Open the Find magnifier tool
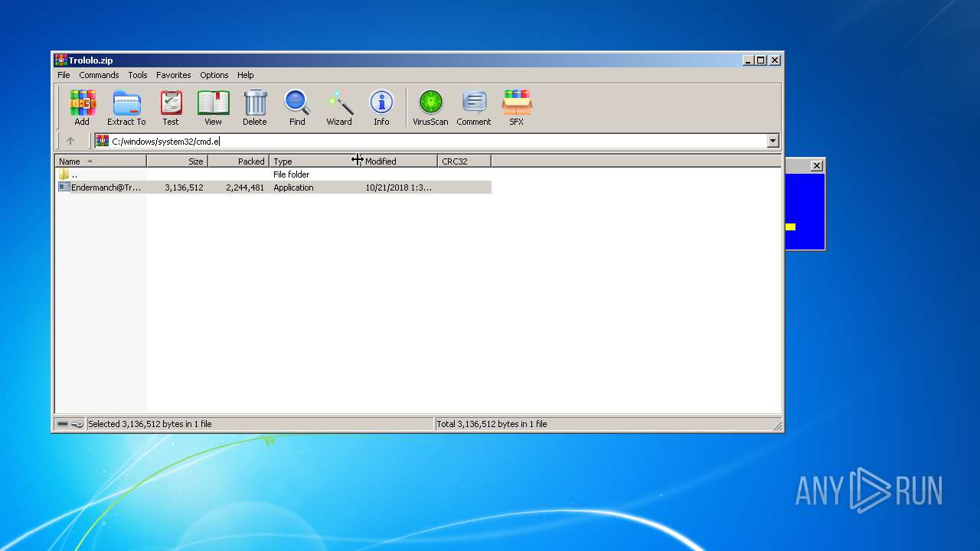Screen dimensions: 980x551 [x=297, y=107]
